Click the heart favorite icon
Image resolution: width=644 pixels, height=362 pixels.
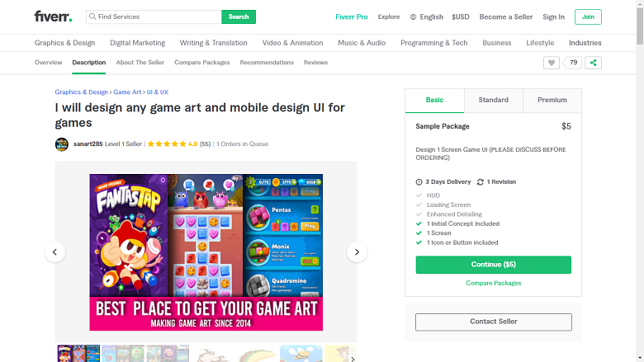tap(552, 63)
